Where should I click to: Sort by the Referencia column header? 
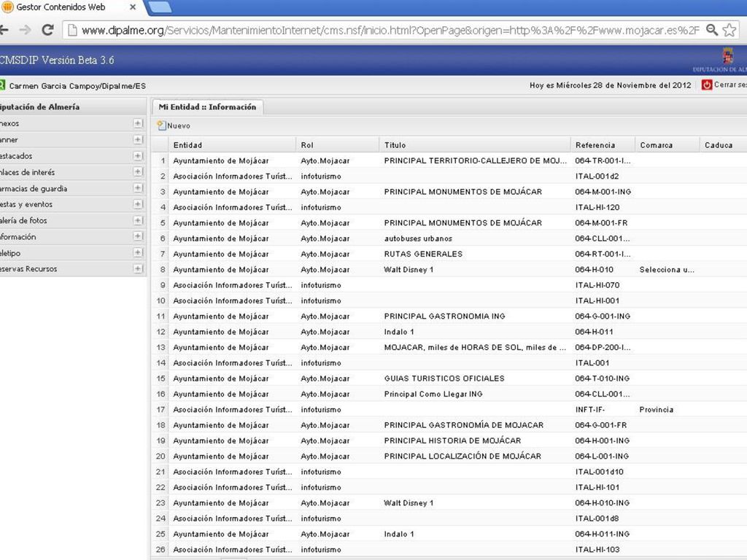(603, 145)
